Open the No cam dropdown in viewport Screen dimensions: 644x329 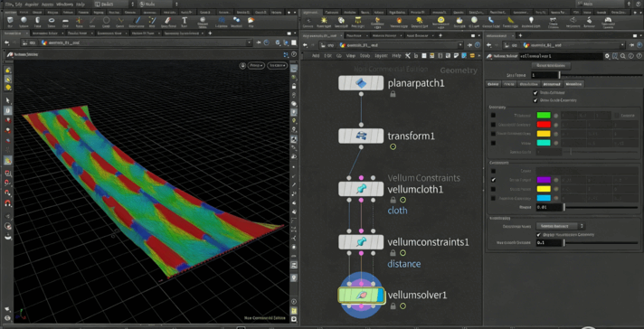(278, 65)
